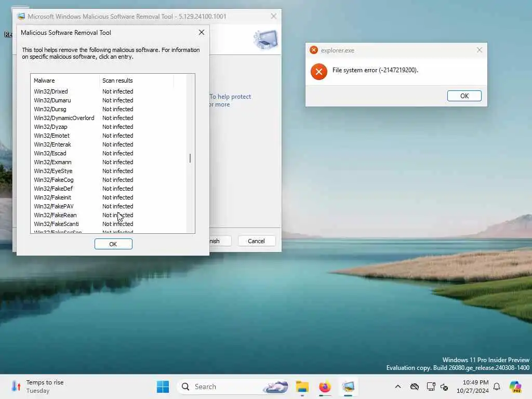Select the Win32/Escad entry
This screenshot has height=399, width=532.
[x=50, y=153]
